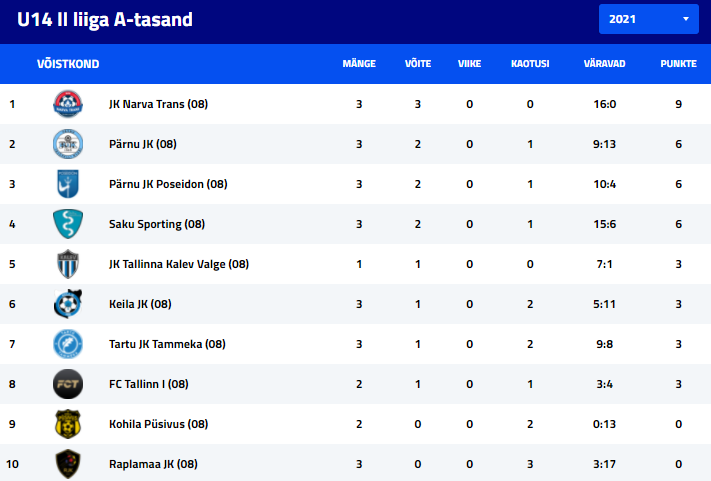Click the VÄRAVAD column header
This screenshot has width=711, height=481.
point(604,63)
